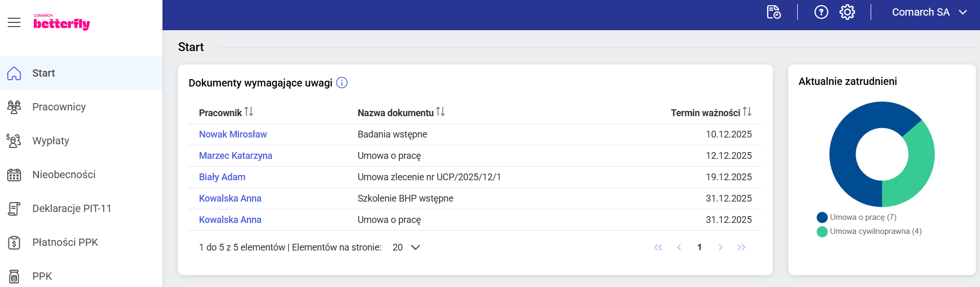The width and height of the screenshot is (980, 287).
Task: Click the Umowa cywilnoprawna legend swatch
Action: (822, 231)
